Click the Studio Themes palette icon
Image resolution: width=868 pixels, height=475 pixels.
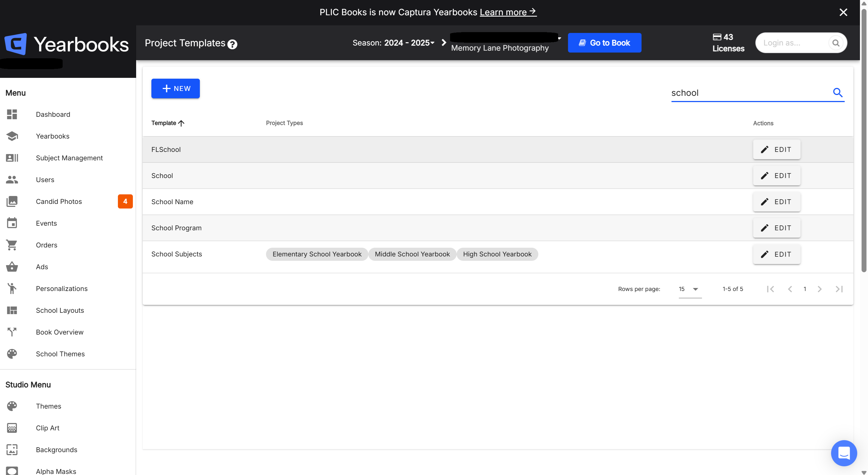(12, 406)
